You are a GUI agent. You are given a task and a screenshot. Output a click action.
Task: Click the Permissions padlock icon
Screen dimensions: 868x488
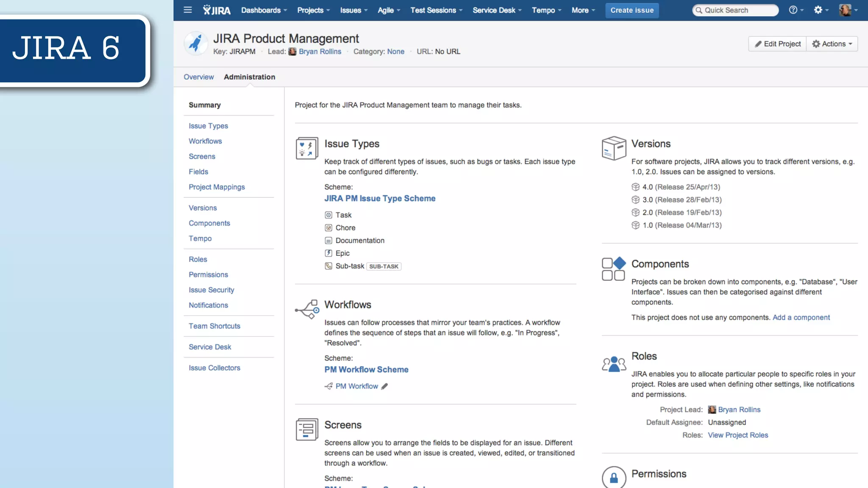coord(614,478)
